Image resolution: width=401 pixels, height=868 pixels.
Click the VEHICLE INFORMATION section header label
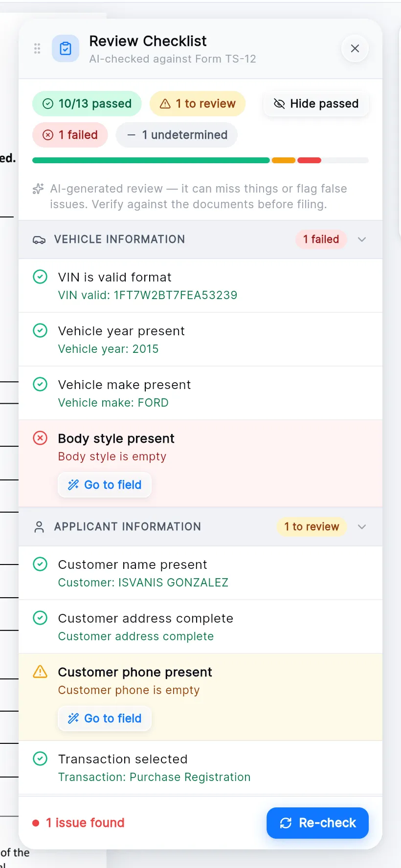[x=120, y=239]
